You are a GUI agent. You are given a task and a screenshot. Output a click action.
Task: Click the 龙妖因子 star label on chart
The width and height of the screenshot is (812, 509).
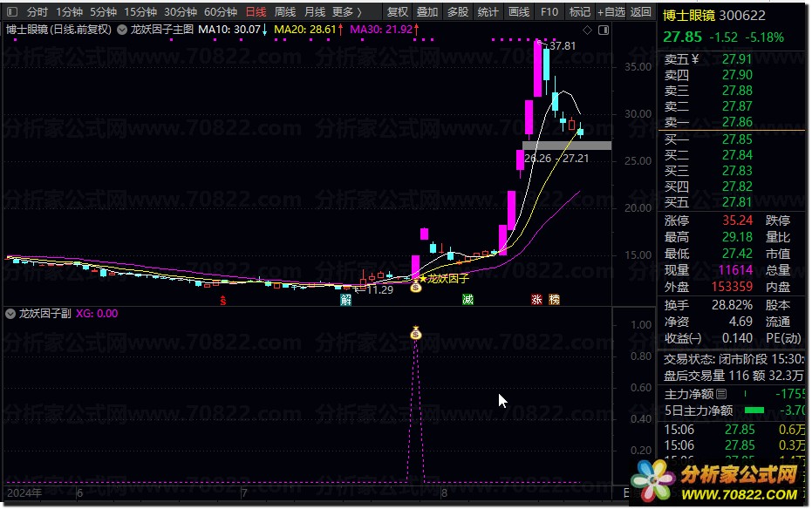pos(444,279)
